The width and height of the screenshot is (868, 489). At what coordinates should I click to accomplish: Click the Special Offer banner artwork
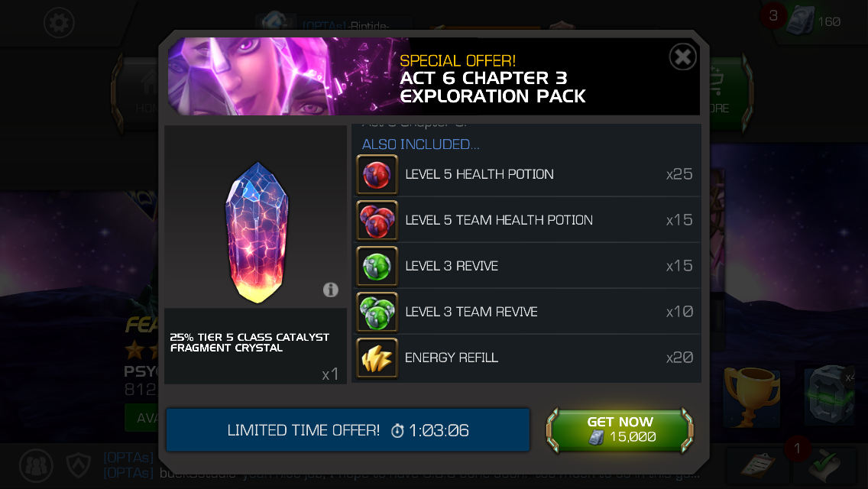click(x=288, y=76)
